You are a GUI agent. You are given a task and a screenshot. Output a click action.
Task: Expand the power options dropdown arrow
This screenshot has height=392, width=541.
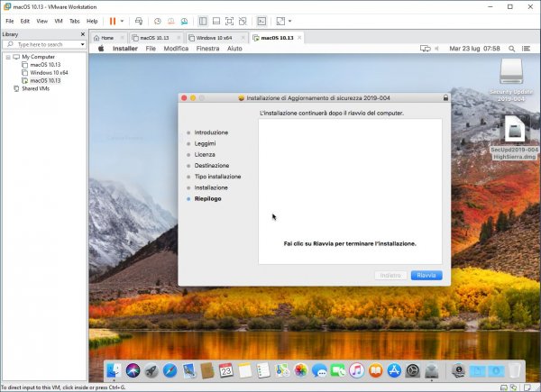tap(124, 21)
